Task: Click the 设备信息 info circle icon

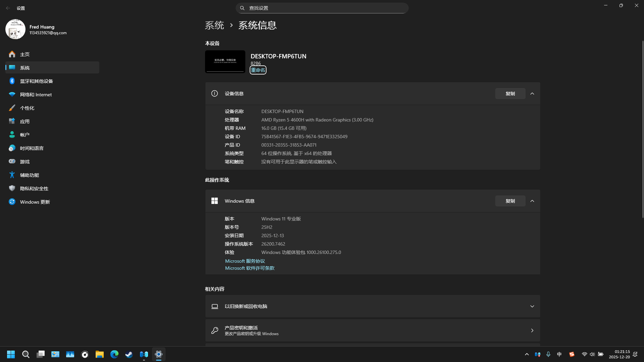Action: tap(214, 94)
